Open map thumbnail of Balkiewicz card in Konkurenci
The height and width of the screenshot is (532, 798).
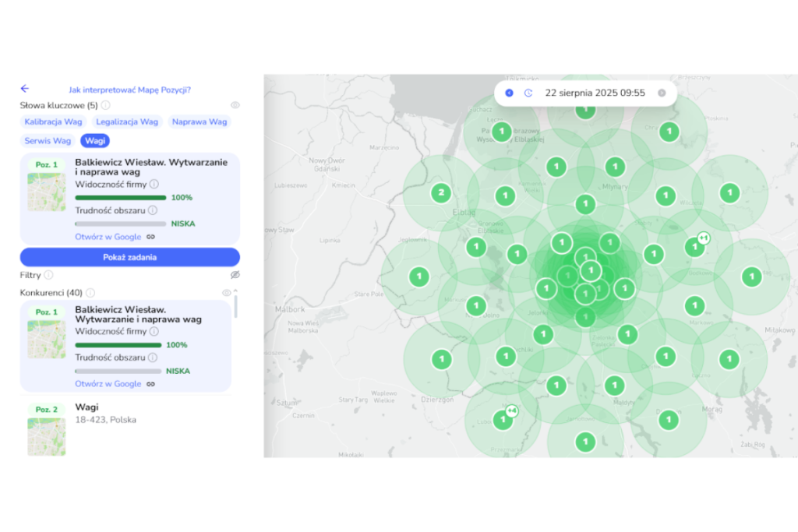point(46,340)
